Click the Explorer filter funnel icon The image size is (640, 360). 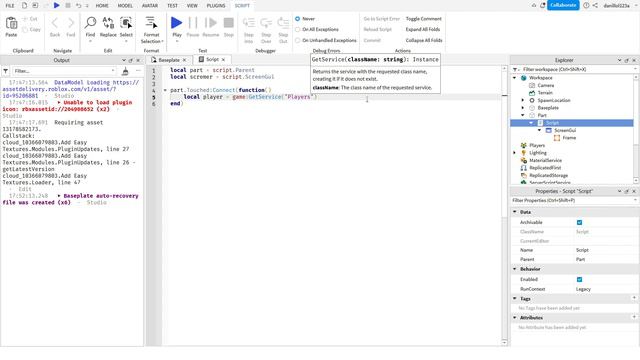coord(515,69)
